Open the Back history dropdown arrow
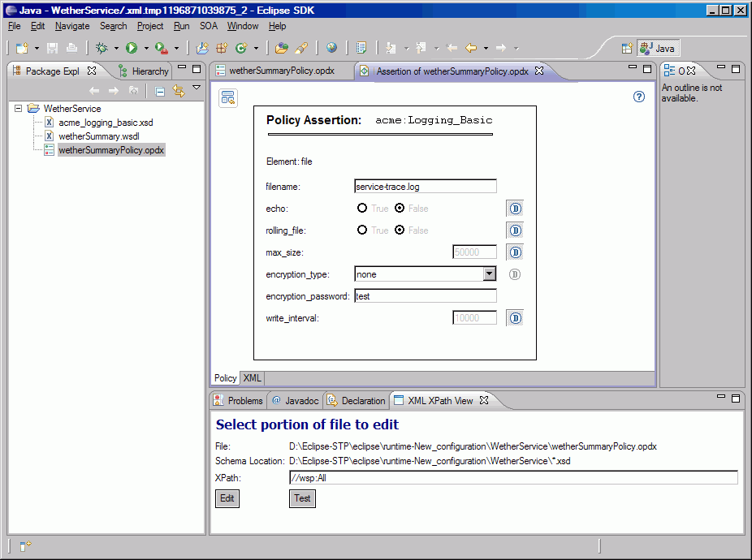The width and height of the screenshot is (752, 560). (486, 49)
